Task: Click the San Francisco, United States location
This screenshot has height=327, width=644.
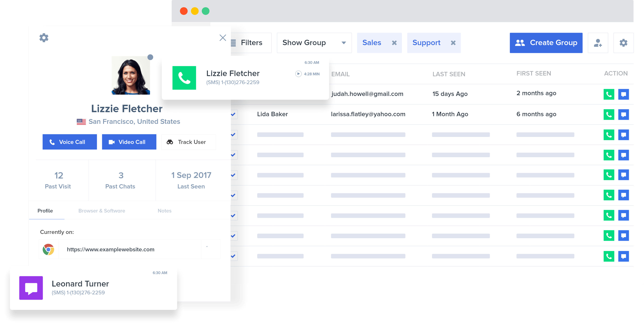Action: point(134,122)
